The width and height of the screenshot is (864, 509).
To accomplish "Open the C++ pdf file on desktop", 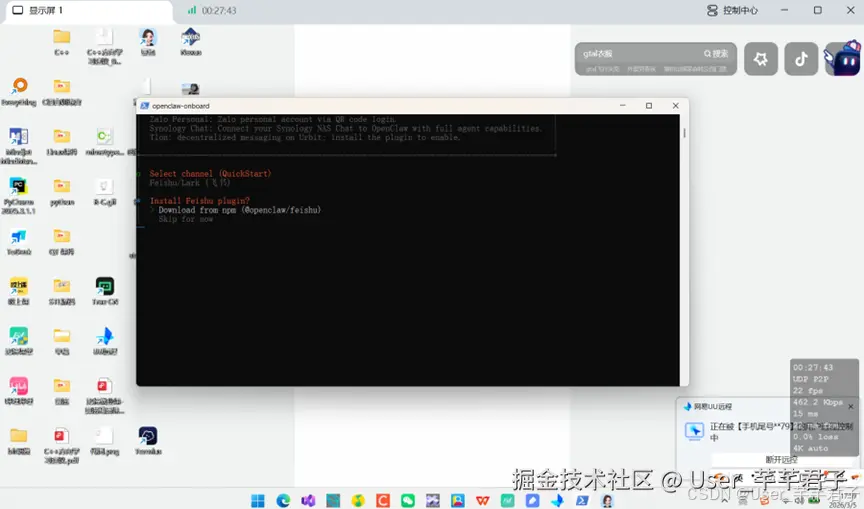I will tap(62, 445).
